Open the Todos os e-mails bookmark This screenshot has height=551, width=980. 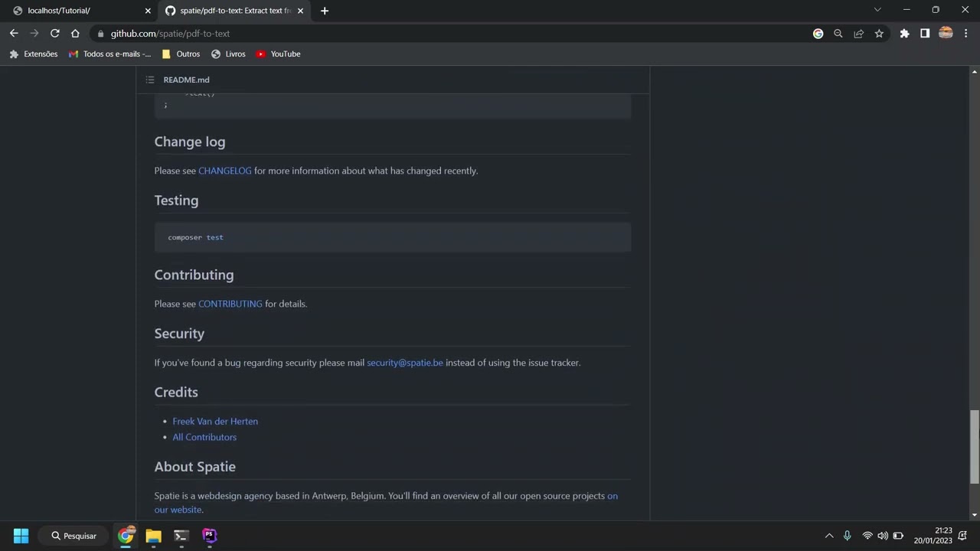(x=109, y=54)
